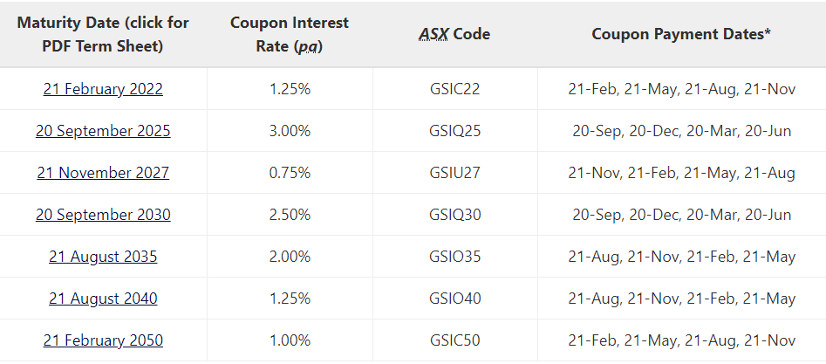
Task: Open the 20 September 2025 term sheet link
Action: pos(103,131)
